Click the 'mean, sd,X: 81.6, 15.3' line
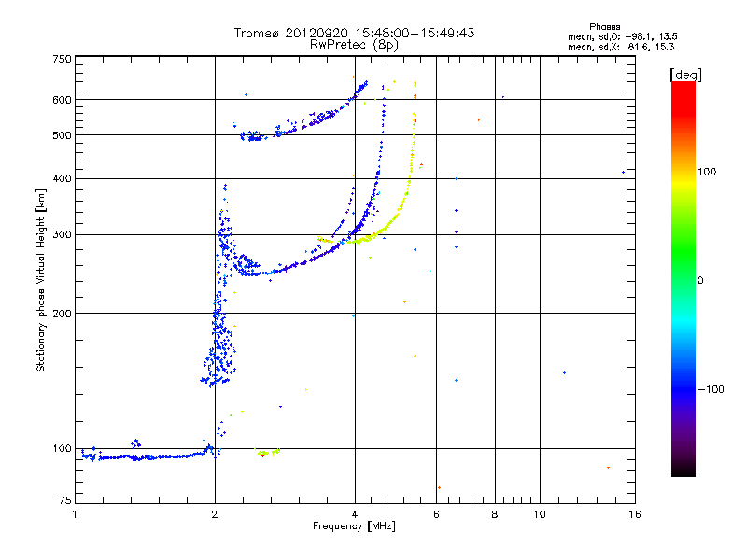 [621, 47]
